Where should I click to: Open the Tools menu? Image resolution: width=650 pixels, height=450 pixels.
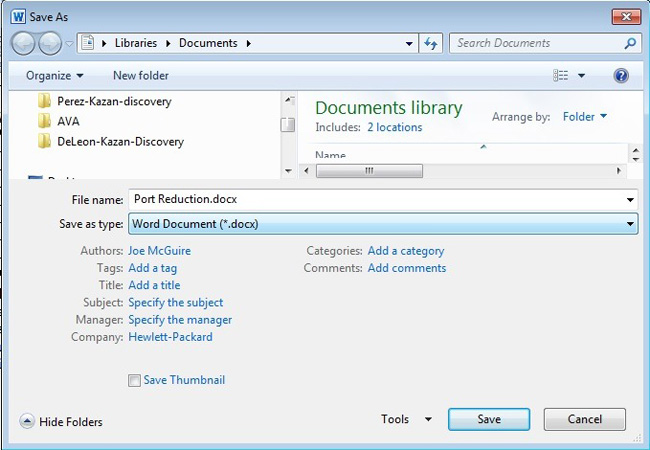(x=406, y=420)
